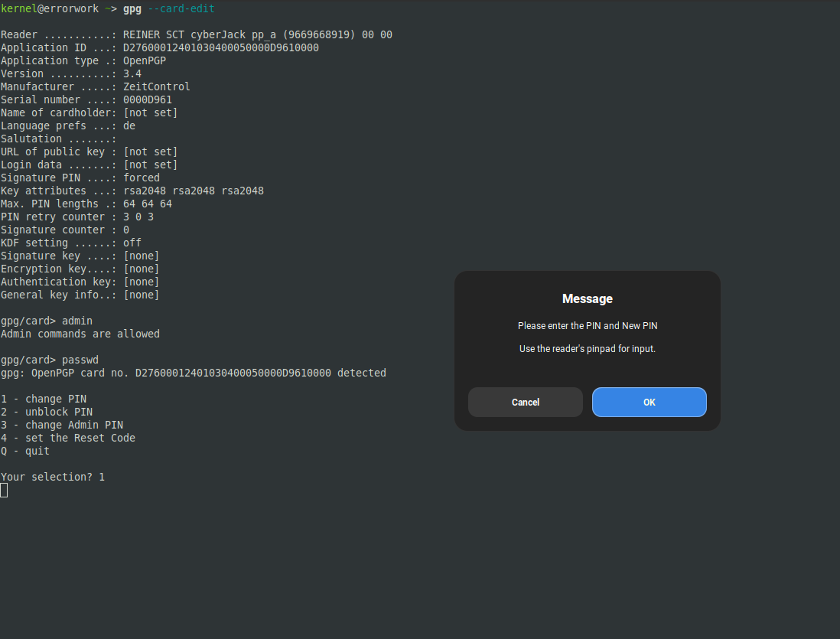The width and height of the screenshot is (840, 639).
Task: Click the 'Authentication key: [none]' line
Action: (x=80, y=282)
